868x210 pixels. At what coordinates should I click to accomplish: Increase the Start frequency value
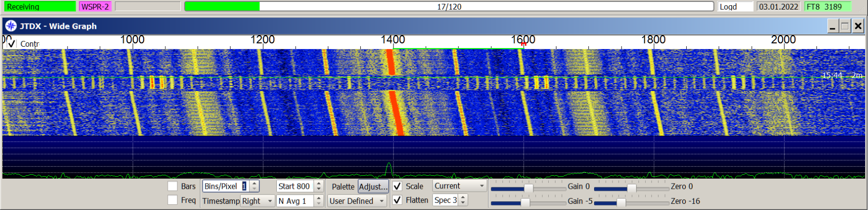coord(319,184)
